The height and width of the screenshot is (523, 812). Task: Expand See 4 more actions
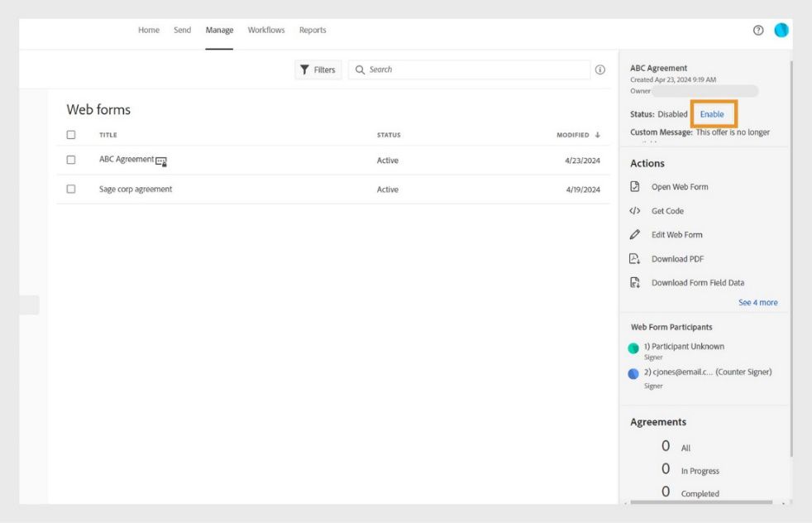(x=757, y=302)
